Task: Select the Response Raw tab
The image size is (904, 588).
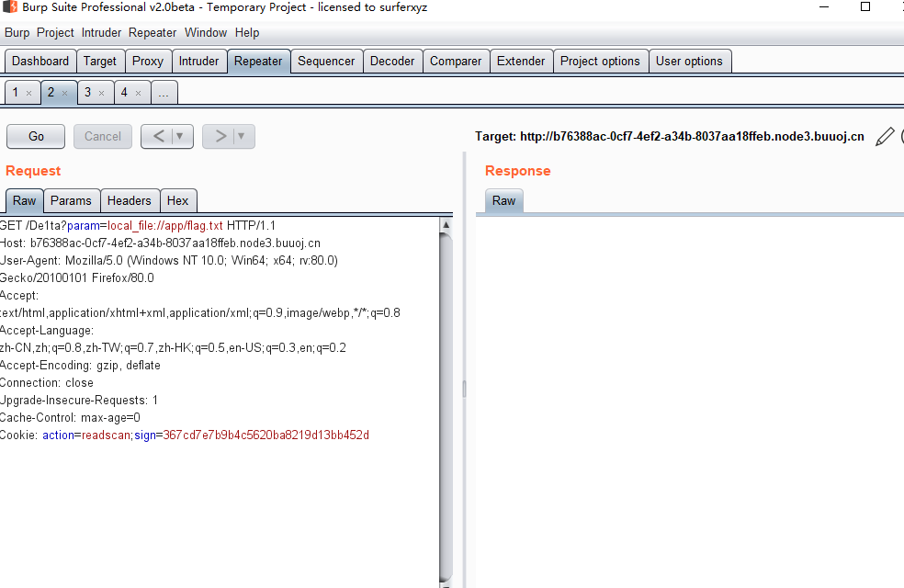Action: pos(503,200)
